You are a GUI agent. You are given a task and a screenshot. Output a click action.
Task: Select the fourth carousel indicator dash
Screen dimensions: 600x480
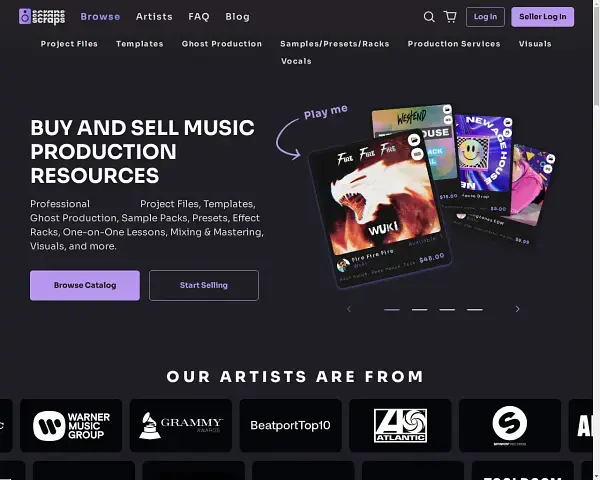(x=474, y=309)
